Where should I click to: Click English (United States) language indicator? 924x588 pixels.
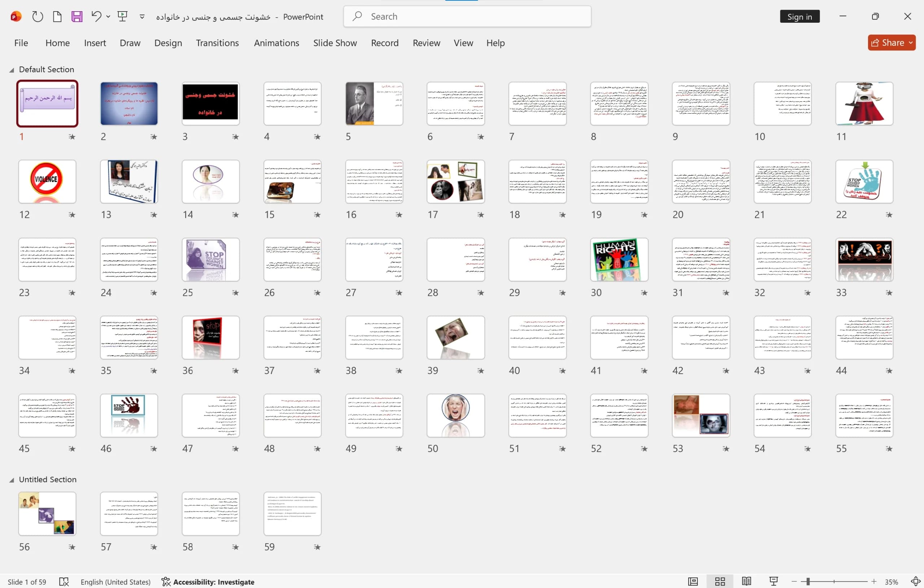(x=115, y=582)
